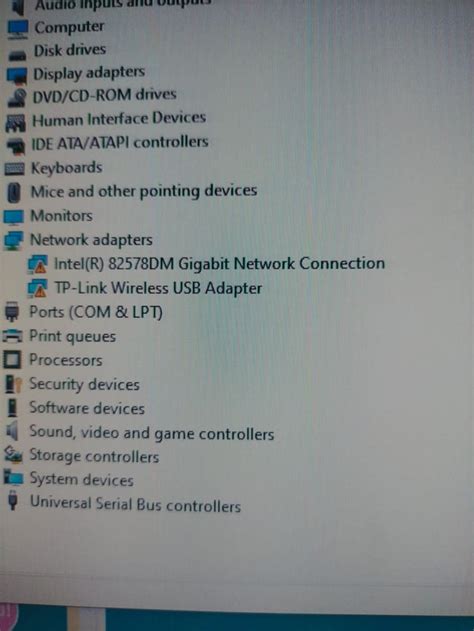The height and width of the screenshot is (631, 474).
Task: Click the Disk drives icon
Action: [17, 54]
